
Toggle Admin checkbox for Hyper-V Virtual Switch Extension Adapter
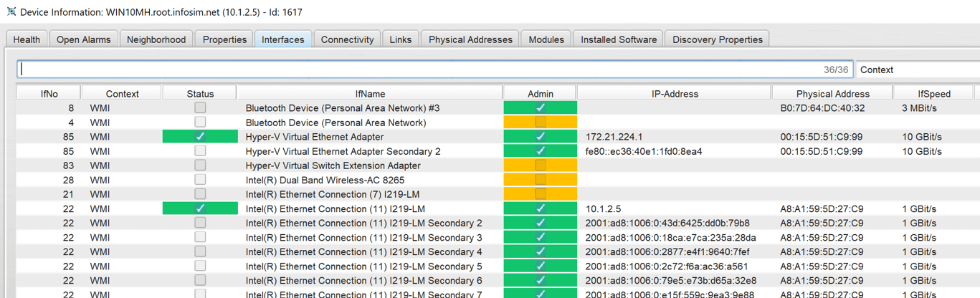tap(541, 165)
